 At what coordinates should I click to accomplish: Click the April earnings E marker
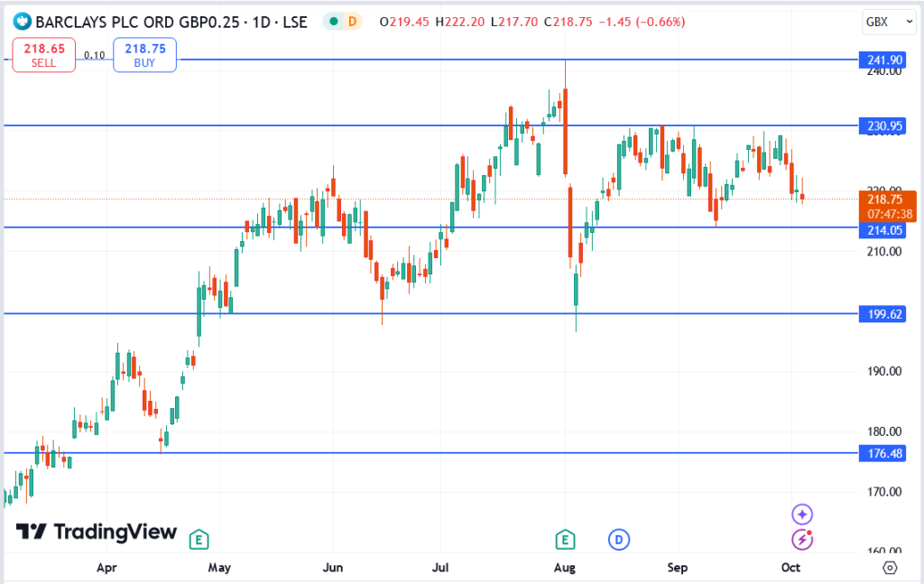[x=199, y=539]
